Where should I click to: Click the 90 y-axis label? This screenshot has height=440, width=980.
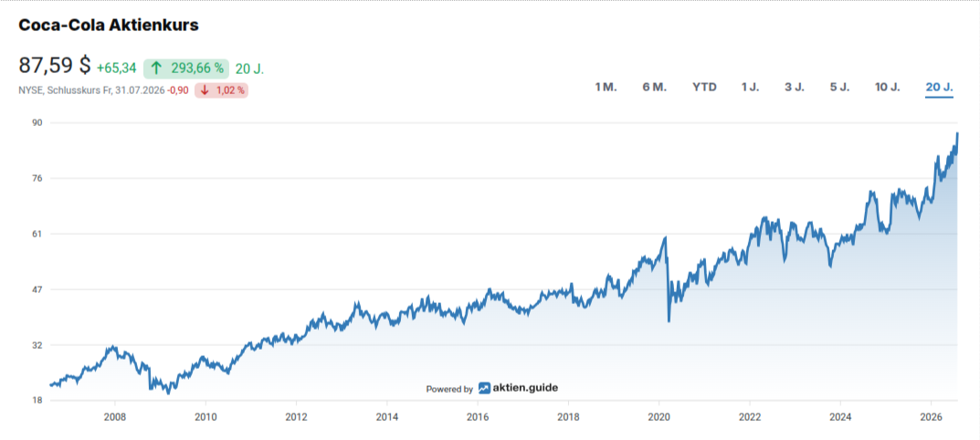click(37, 122)
